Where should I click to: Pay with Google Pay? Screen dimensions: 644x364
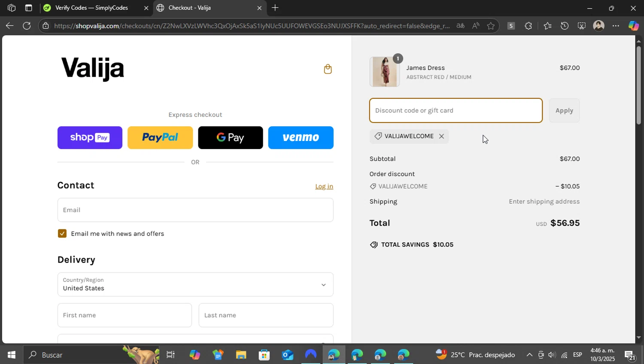pyautogui.click(x=231, y=138)
